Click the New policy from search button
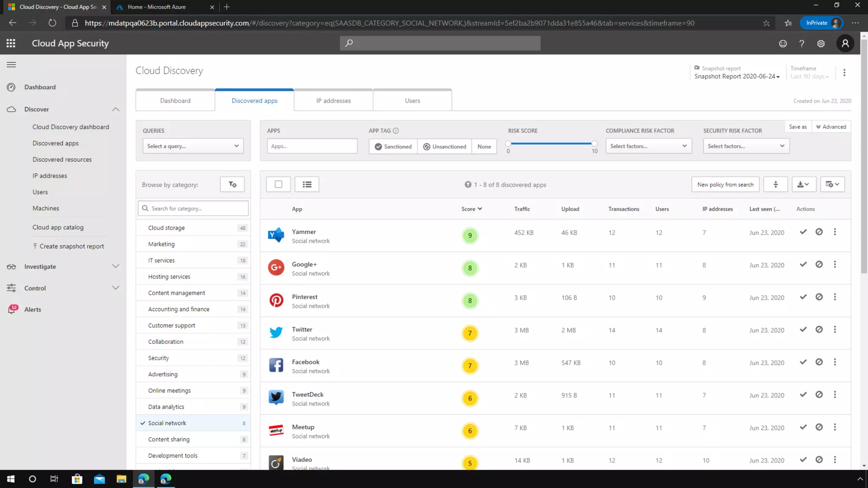Viewport: 868px width, 488px height. pyautogui.click(x=725, y=185)
